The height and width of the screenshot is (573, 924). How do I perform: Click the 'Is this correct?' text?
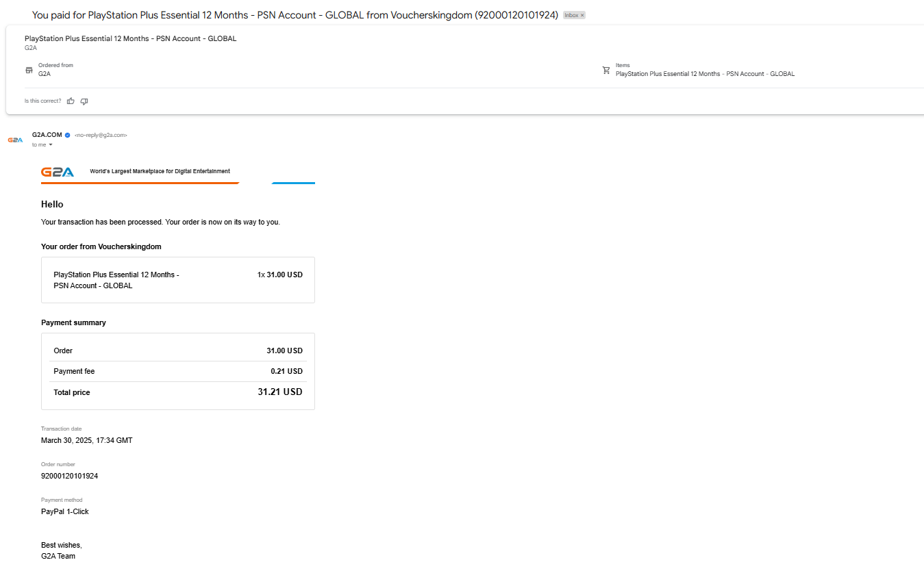[42, 101]
